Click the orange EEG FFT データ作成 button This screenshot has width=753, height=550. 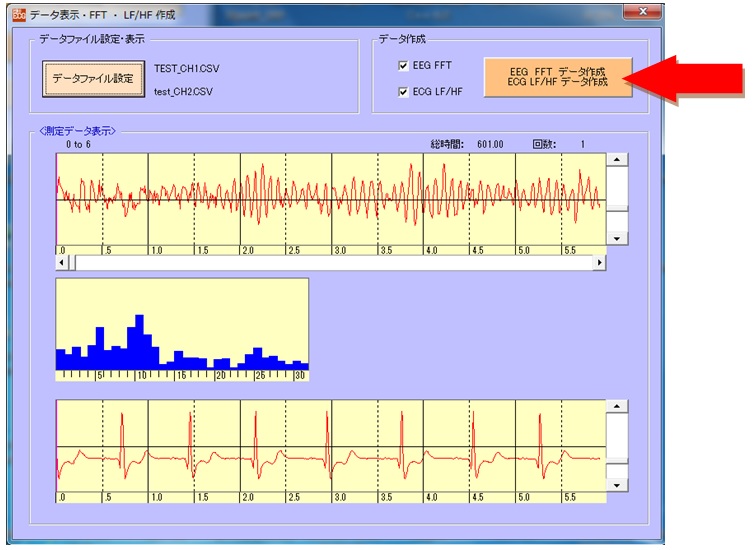click(557, 78)
